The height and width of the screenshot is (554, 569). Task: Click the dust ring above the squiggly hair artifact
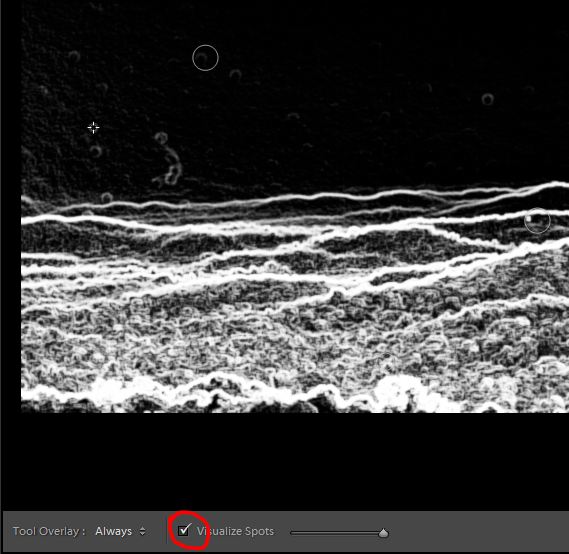click(161, 138)
